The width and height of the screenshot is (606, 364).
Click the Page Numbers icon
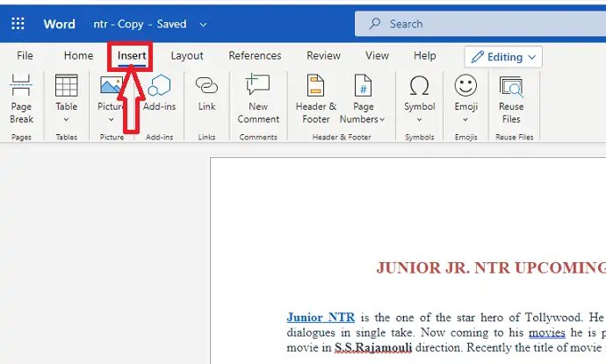click(x=363, y=85)
